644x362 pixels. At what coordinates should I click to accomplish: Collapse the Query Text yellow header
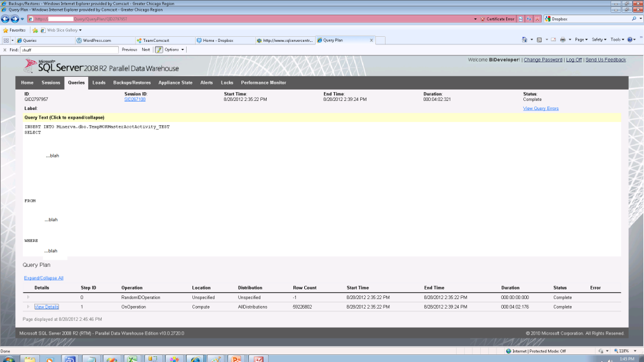click(322, 117)
